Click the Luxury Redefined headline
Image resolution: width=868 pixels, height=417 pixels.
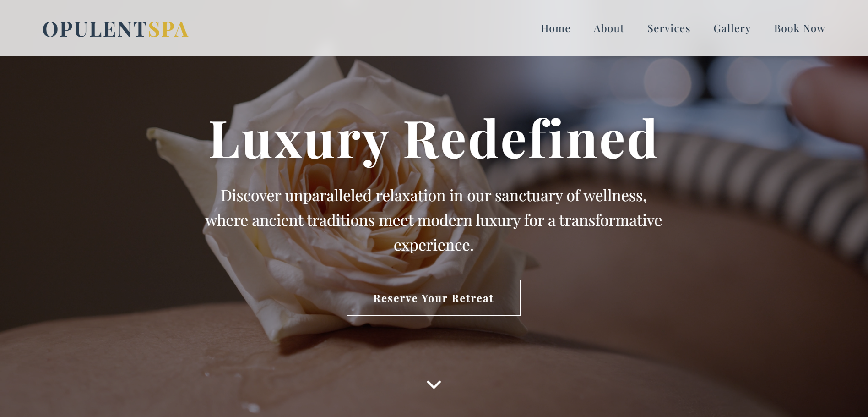click(x=433, y=140)
